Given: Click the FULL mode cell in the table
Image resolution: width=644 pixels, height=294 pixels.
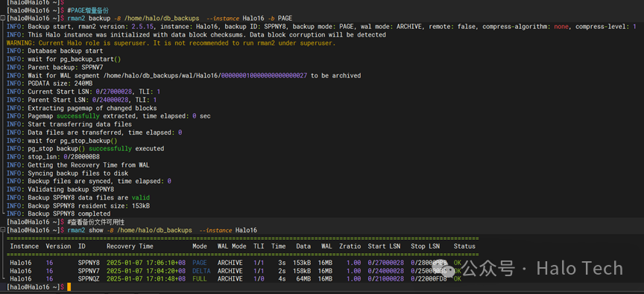Looking at the screenshot, I should 200,279.
